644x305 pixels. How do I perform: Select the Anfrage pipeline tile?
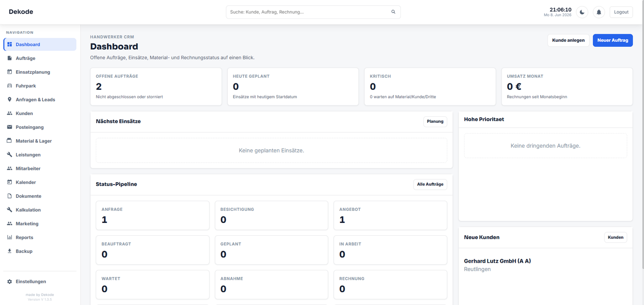tap(153, 215)
